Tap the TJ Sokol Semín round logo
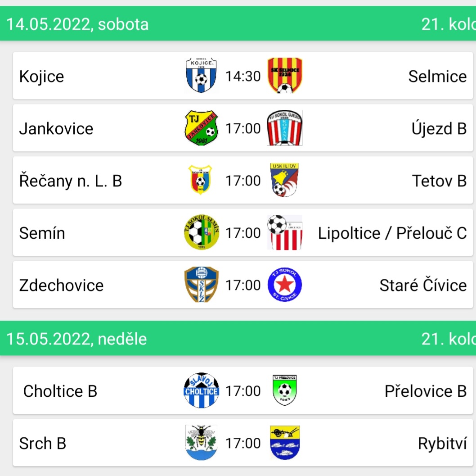The width and height of the screenshot is (476, 476). click(x=202, y=232)
